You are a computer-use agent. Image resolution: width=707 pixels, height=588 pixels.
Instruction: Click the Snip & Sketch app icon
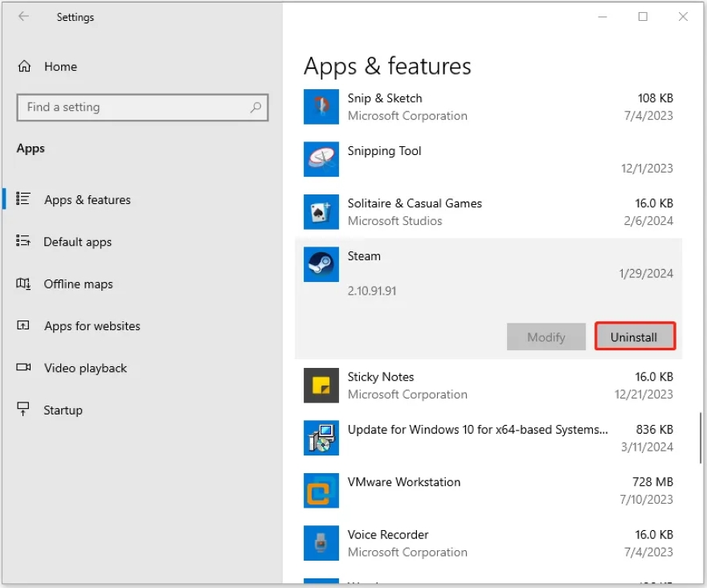(x=321, y=107)
